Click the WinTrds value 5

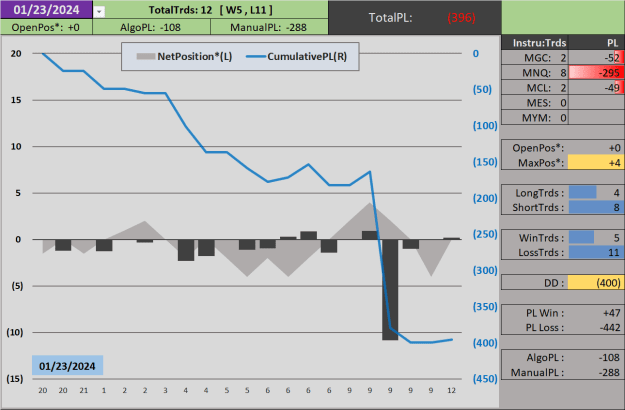(616, 238)
